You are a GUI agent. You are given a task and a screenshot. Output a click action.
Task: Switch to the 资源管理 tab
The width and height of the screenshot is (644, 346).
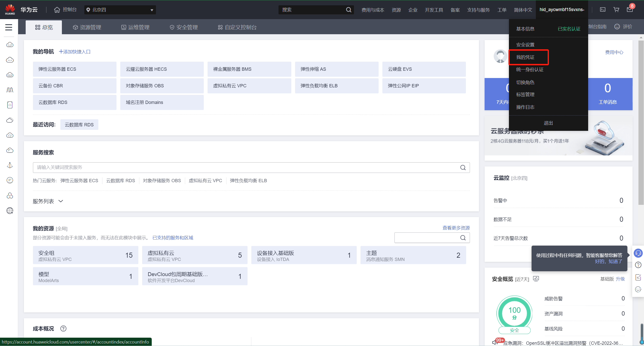click(87, 27)
